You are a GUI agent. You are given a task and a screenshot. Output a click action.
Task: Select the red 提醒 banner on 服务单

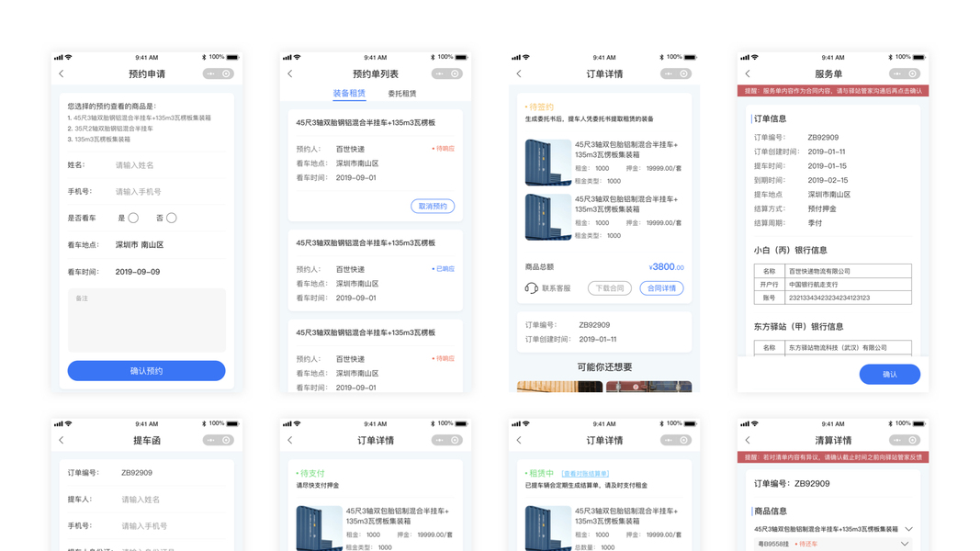[832, 91]
